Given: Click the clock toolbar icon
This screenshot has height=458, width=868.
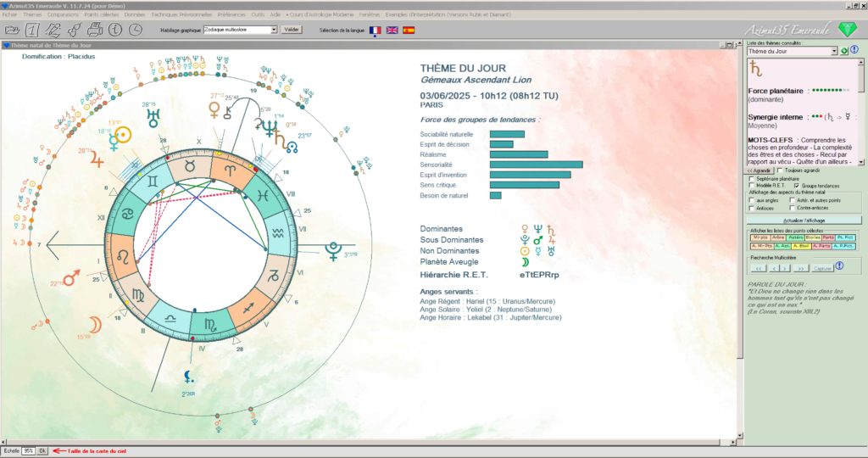Looking at the screenshot, I should (135, 30).
